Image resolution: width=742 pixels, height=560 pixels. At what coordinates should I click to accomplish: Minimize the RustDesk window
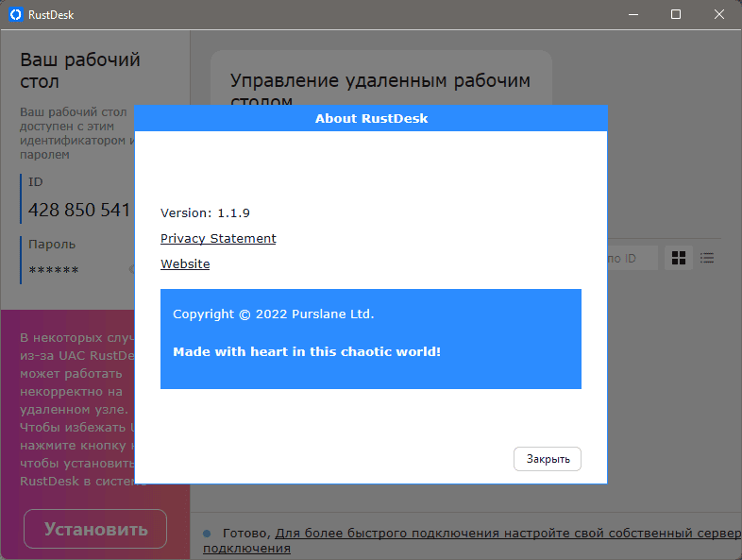point(632,14)
